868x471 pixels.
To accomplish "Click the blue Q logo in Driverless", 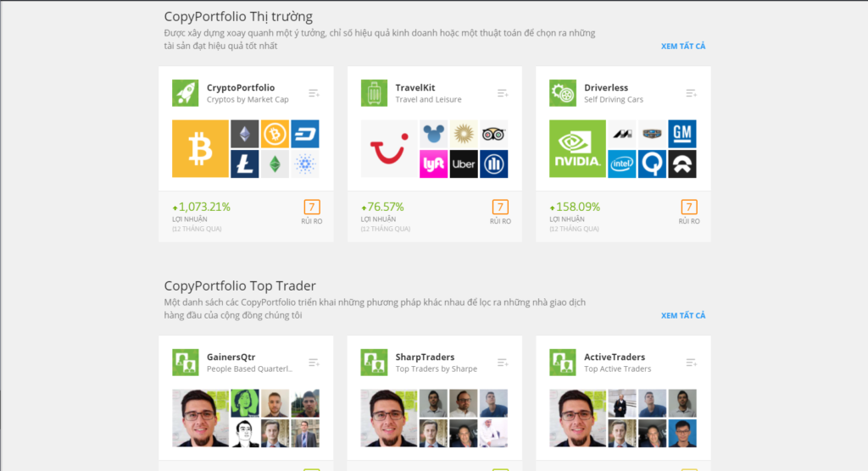I will [652, 163].
